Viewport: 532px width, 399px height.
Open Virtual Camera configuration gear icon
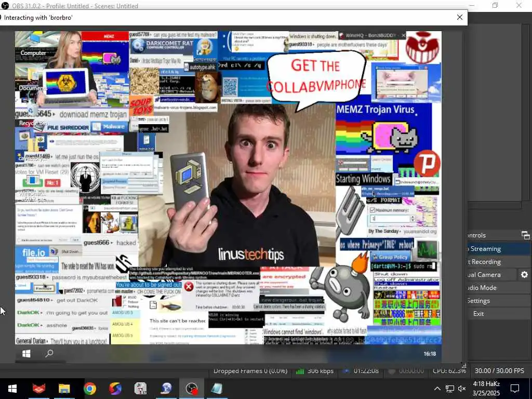(525, 274)
